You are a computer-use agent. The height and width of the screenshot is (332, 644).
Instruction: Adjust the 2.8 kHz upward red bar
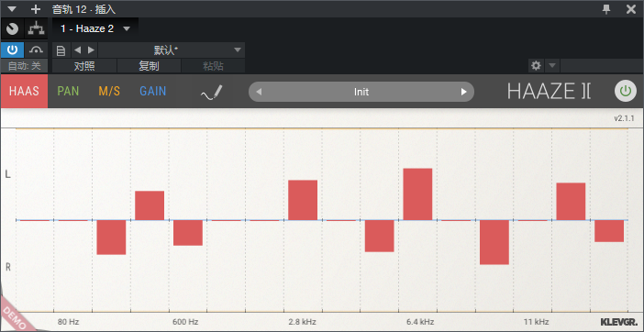point(303,200)
